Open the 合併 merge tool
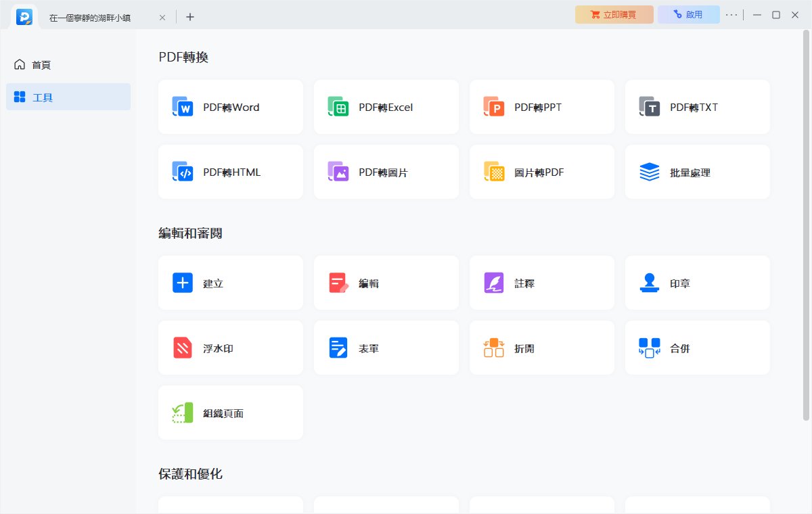Screen dimensions: 812x514 tap(697, 348)
